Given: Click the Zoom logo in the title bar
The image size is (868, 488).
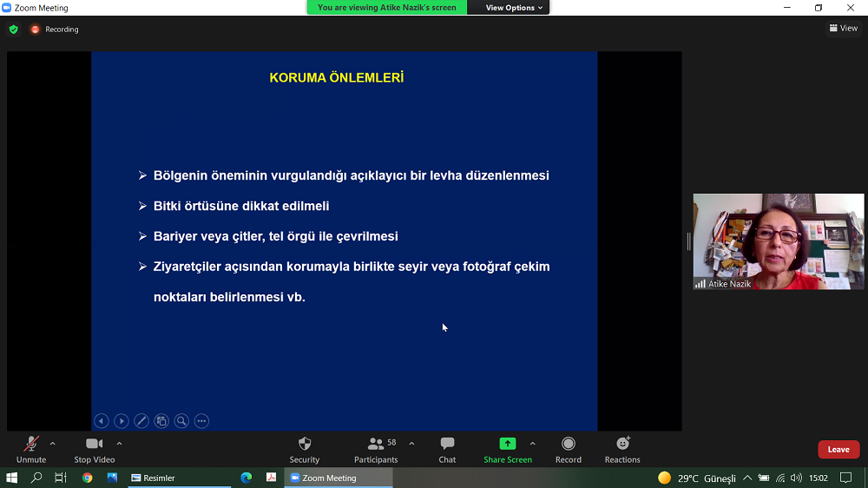Looking at the screenshot, I should click(x=7, y=8).
